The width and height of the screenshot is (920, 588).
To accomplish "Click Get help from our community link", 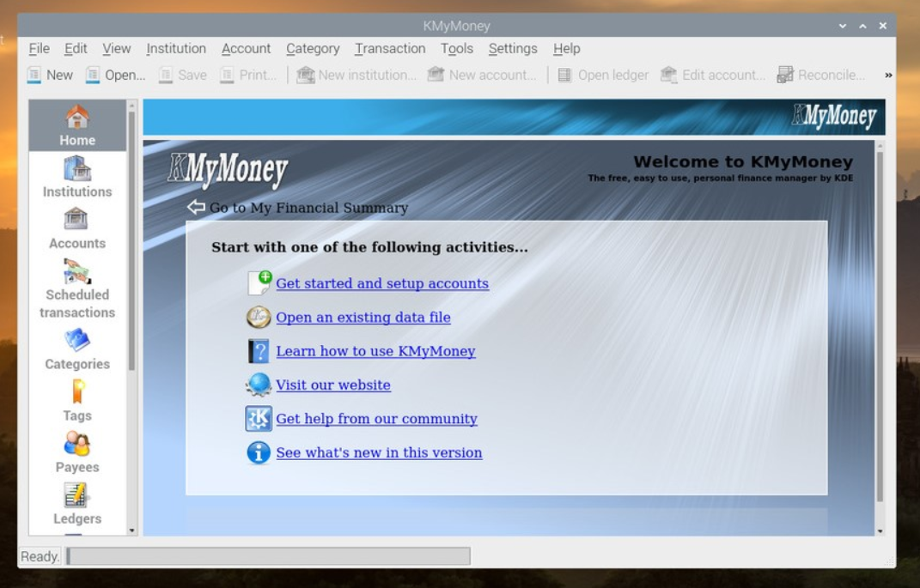I will 376,419.
